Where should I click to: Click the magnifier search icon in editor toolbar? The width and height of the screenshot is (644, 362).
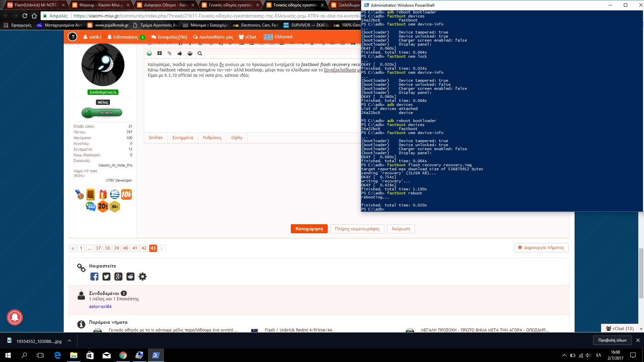point(200,53)
